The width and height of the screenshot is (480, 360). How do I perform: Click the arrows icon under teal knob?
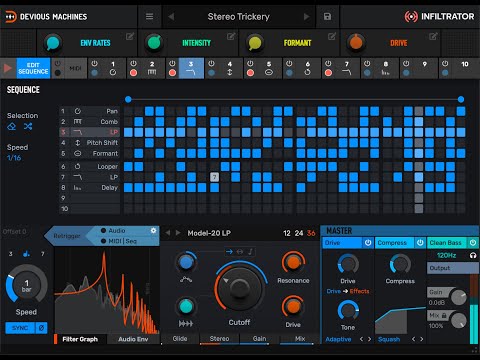186,323
